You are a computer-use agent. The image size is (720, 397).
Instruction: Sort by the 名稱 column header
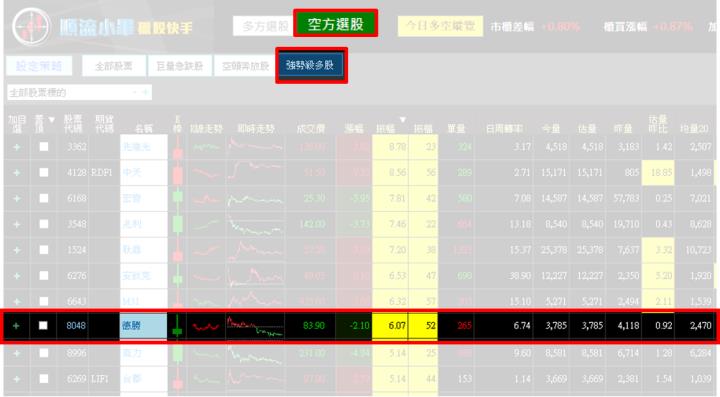coord(143,129)
